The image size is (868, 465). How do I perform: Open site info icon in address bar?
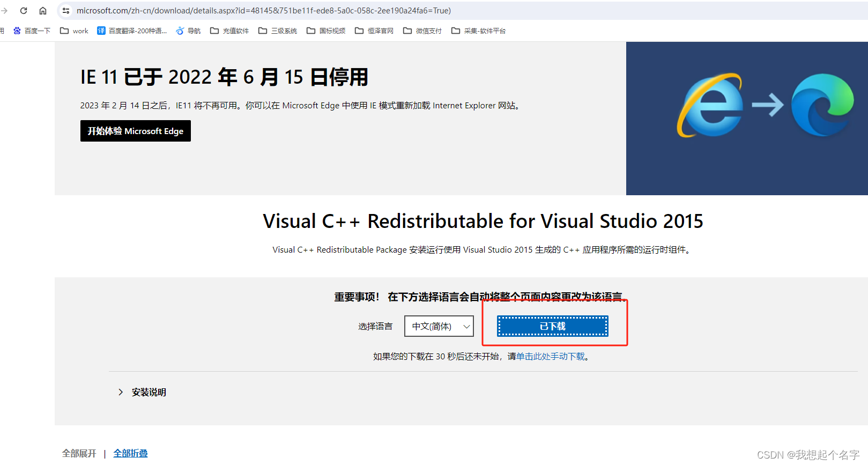tap(66, 11)
